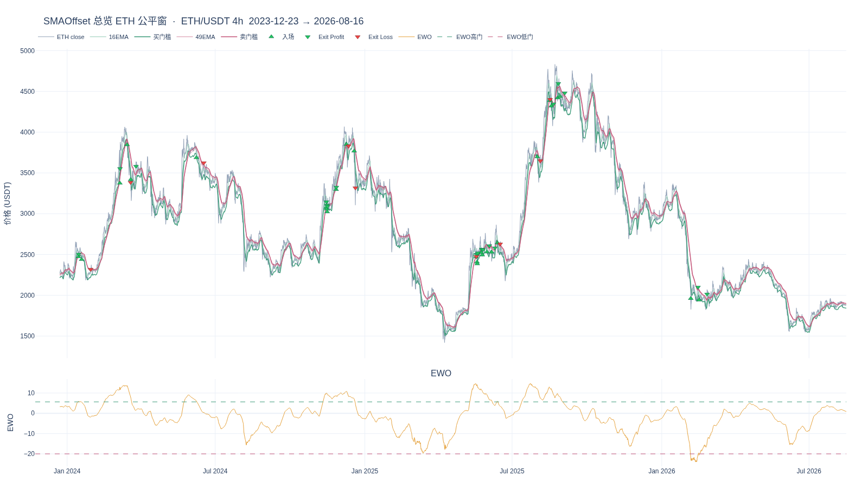Toggle the EWO低门 dashed line legend entry
The height and width of the screenshot is (488, 868).
point(510,37)
